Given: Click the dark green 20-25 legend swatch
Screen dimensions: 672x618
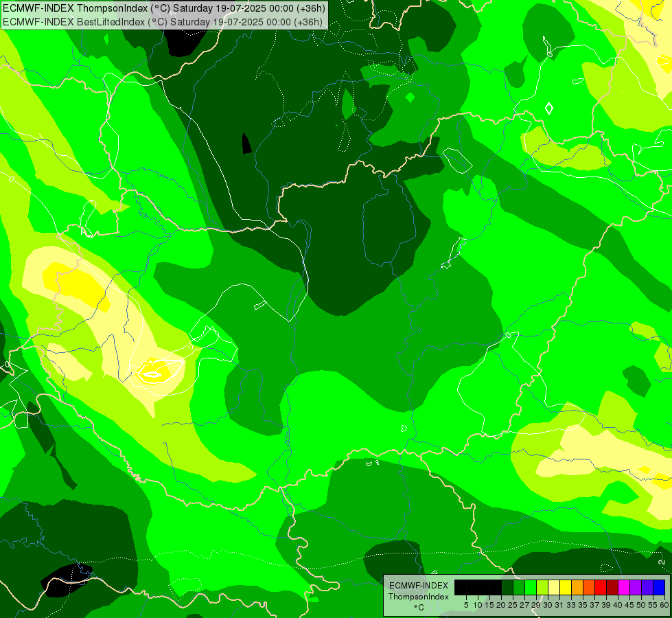Looking at the screenshot, I should [x=507, y=587].
